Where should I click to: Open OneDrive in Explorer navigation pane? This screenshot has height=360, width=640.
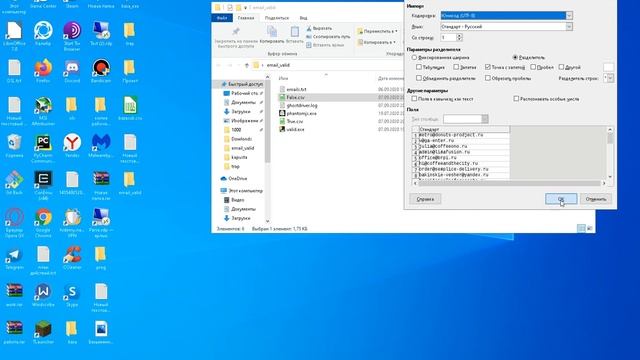[x=234, y=178]
